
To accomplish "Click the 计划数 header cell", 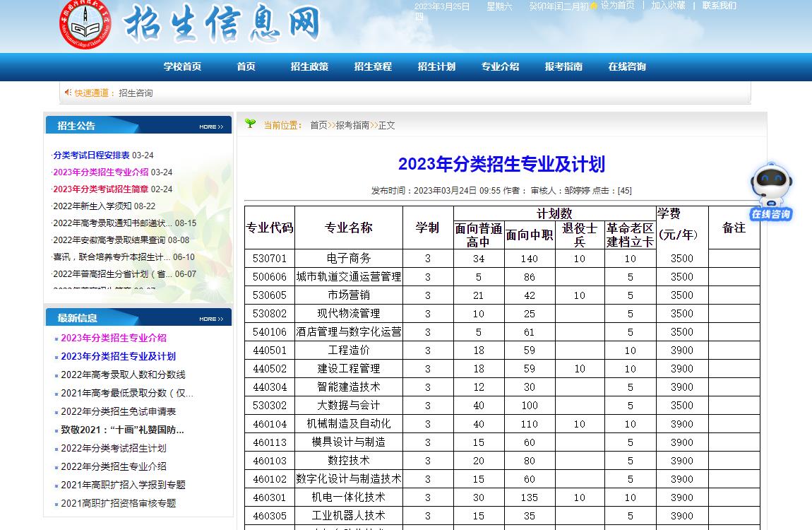I will click(554, 213).
